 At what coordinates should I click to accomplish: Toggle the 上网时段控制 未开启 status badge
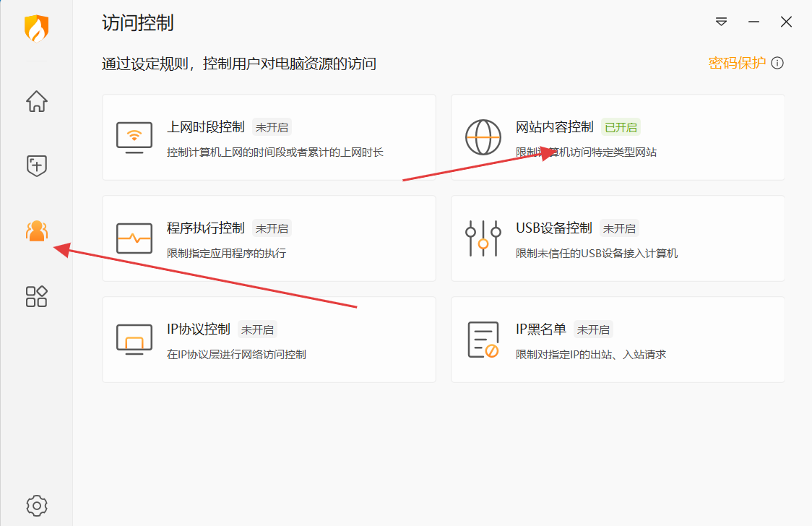click(272, 127)
